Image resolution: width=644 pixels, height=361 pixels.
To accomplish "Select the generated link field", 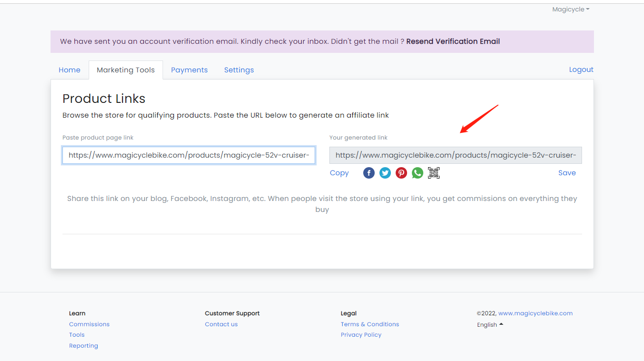I will 456,155.
